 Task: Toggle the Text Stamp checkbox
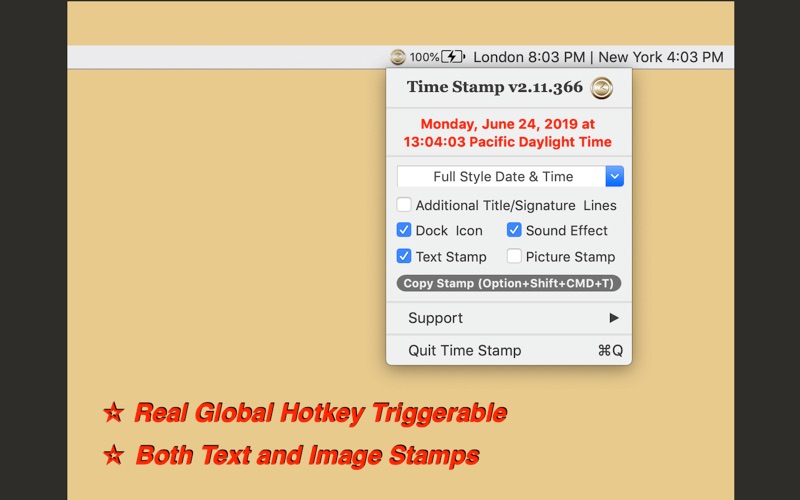tap(404, 256)
